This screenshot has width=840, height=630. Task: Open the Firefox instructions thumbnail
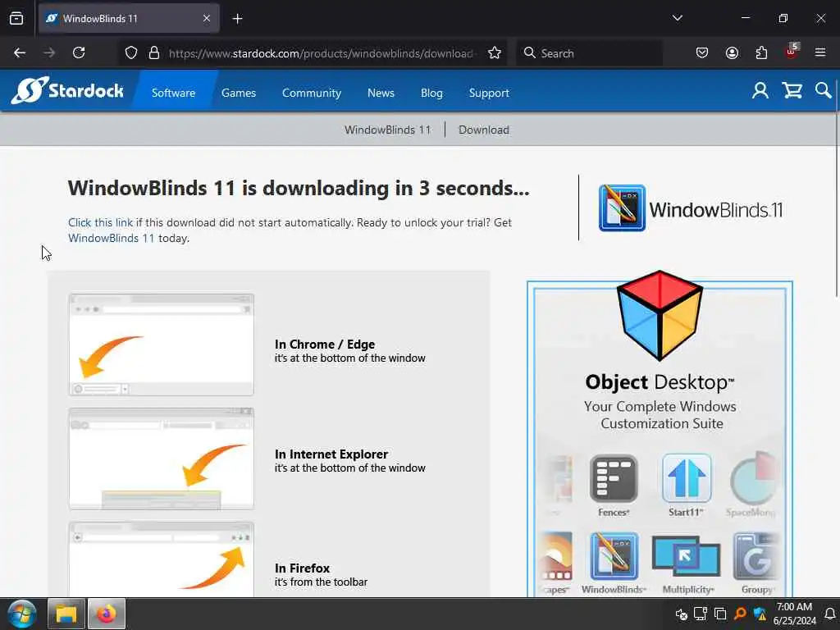click(x=162, y=559)
